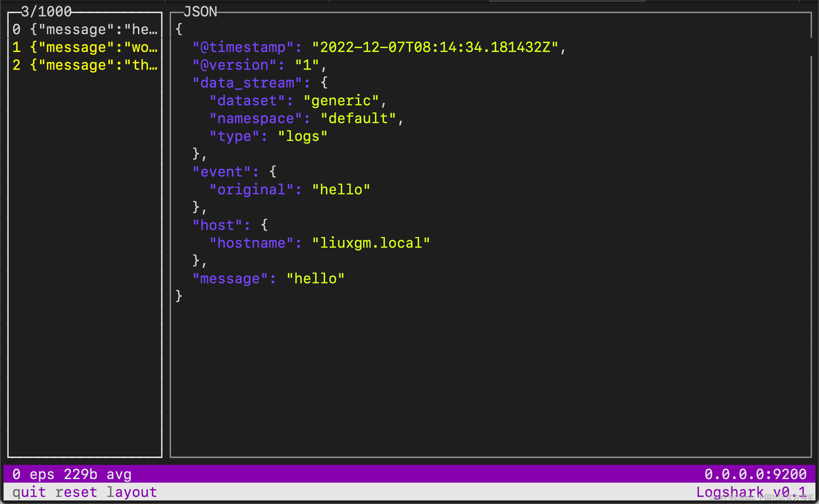This screenshot has width=819, height=504.
Task: Select log entry 1 starting with "wo…"
Action: pos(85,47)
